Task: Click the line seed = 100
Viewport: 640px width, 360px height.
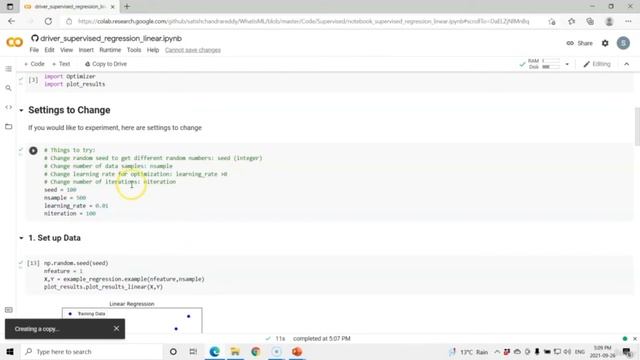Action: point(60,190)
